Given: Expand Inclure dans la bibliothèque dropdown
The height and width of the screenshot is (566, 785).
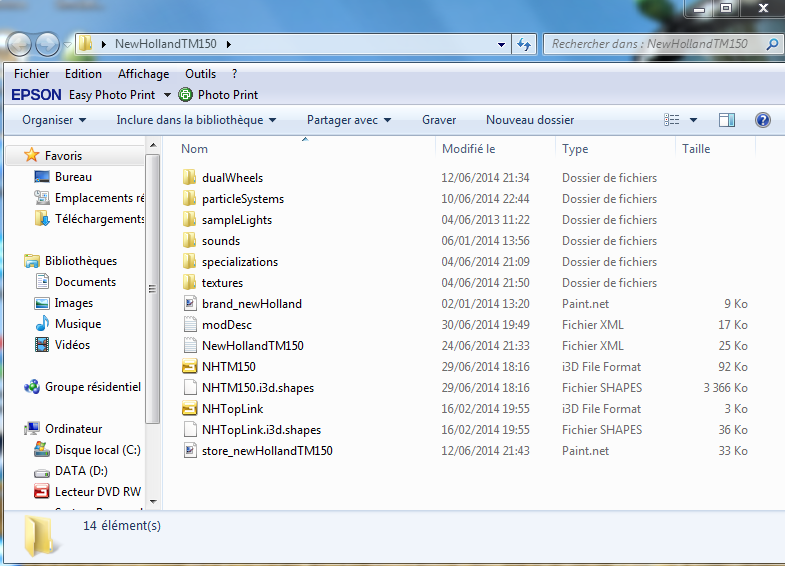Looking at the screenshot, I should (196, 120).
